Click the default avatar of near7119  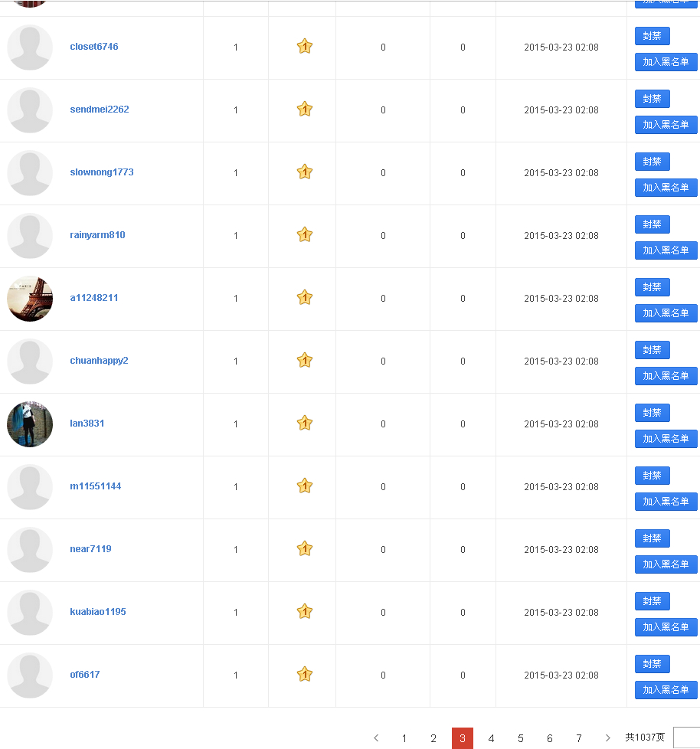[30, 550]
